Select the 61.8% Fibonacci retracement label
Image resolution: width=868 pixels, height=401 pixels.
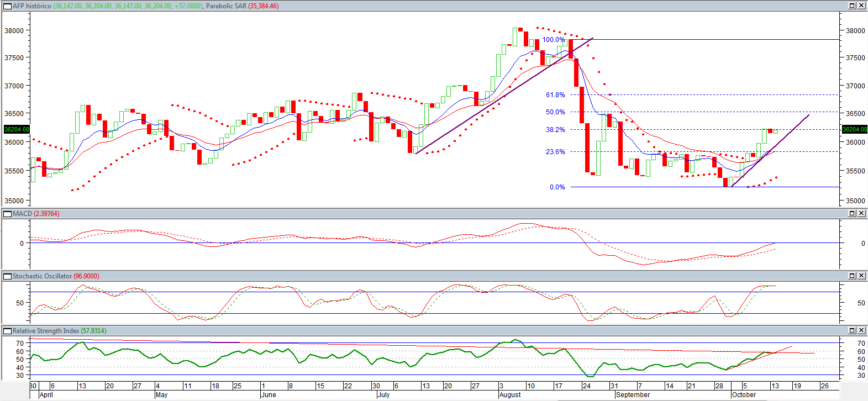coord(555,95)
